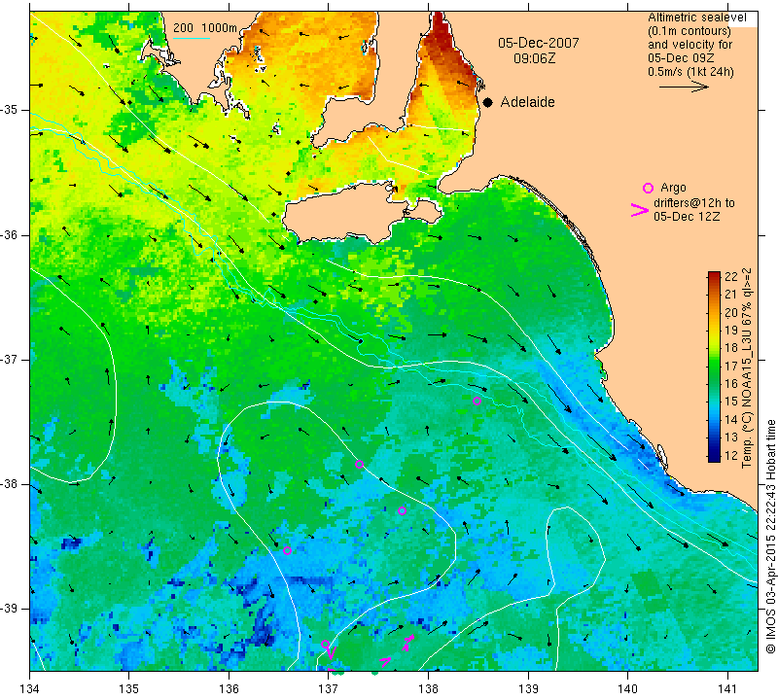Image resolution: width=778 pixels, height=700 pixels.
Task: Click the '200' isobath legend label
Action: [183, 28]
